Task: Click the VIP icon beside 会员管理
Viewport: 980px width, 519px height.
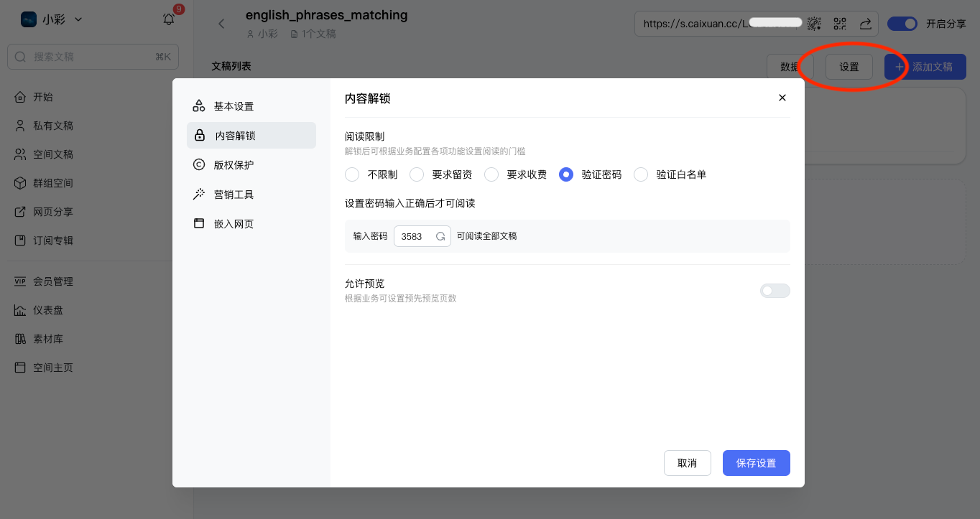Action: point(20,281)
